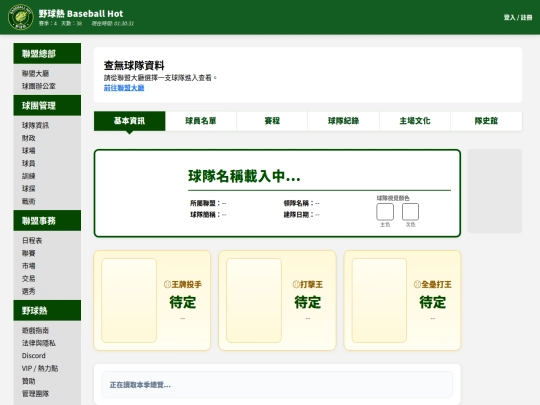Open 球員 sidebar item

(29, 163)
